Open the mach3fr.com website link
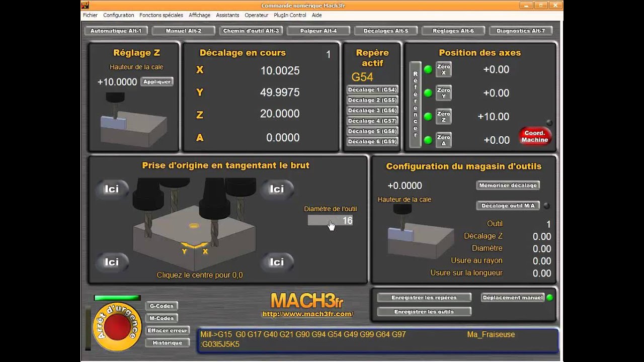This screenshot has height=362, width=644. click(308, 314)
